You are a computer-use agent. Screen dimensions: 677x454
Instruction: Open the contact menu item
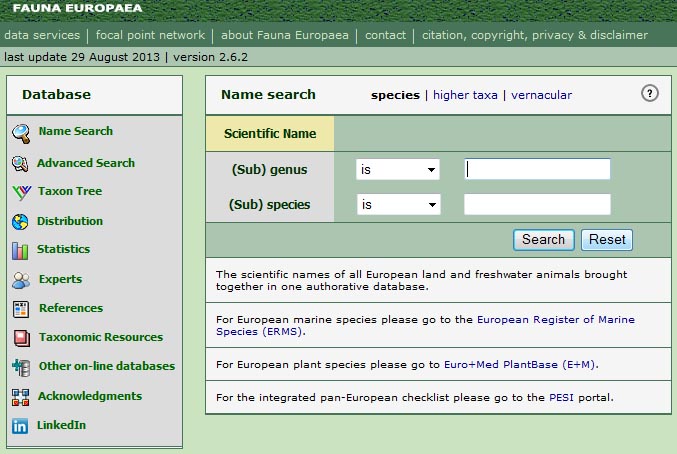pos(386,35)
